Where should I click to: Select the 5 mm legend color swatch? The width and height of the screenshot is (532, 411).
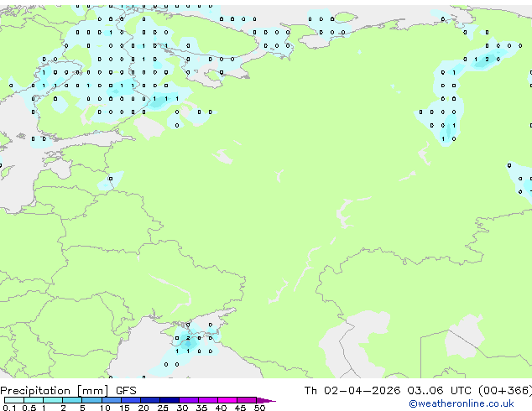pos(91,400)
